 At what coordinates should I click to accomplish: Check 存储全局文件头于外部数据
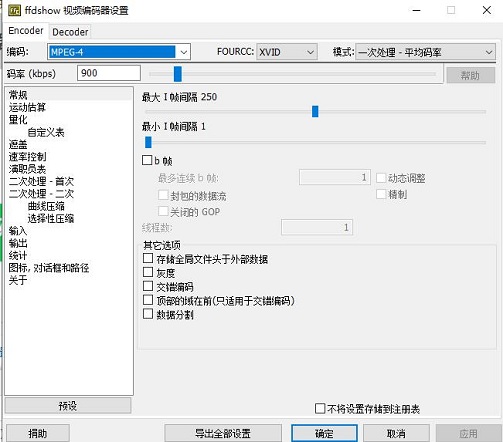click(x=148, y=258)
